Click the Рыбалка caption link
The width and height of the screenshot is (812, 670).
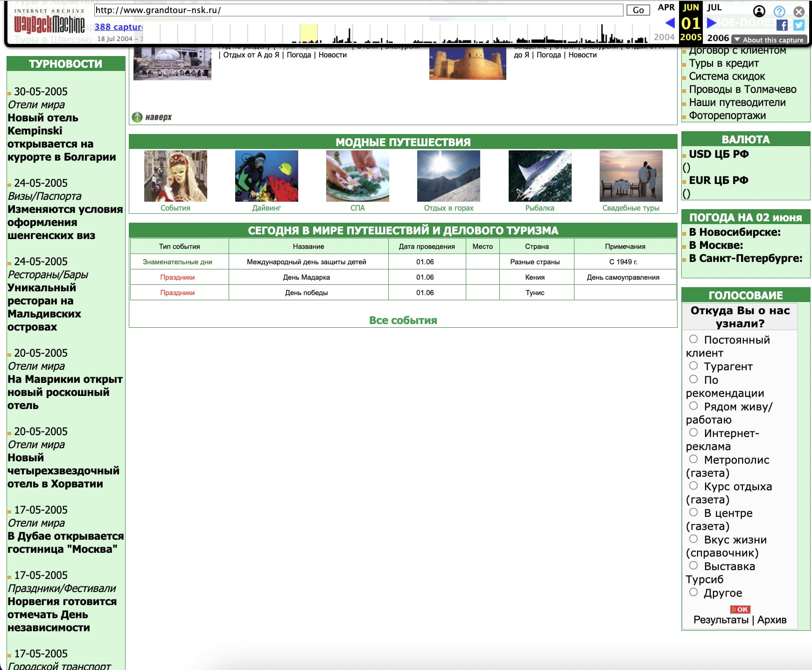click(x=540, y=208)
